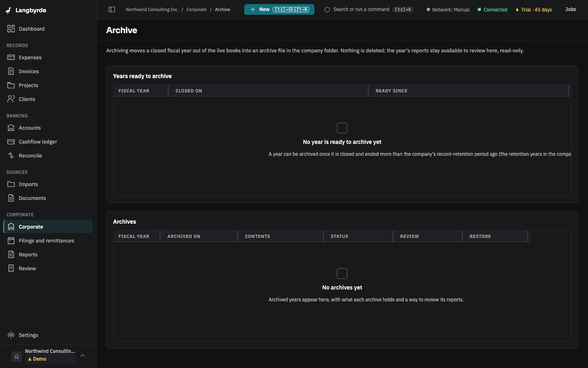Viewport: 588px width, 368px height.
Task: Click the Projects folder icon
Action: (x=11, y=85)
